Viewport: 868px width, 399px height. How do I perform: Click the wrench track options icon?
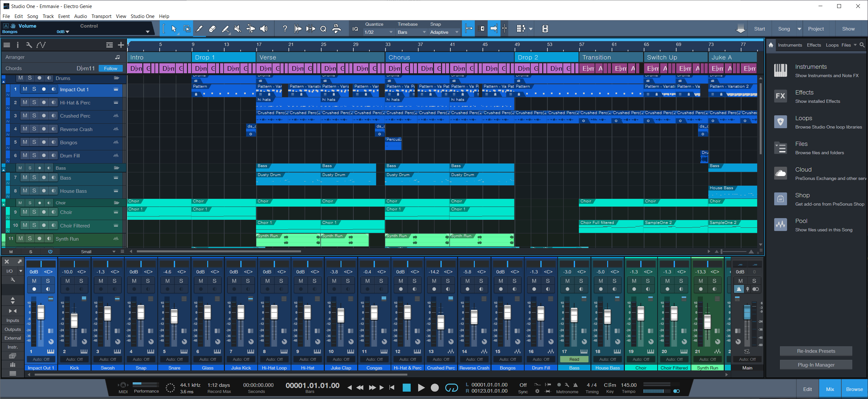(x=29, y=45)
